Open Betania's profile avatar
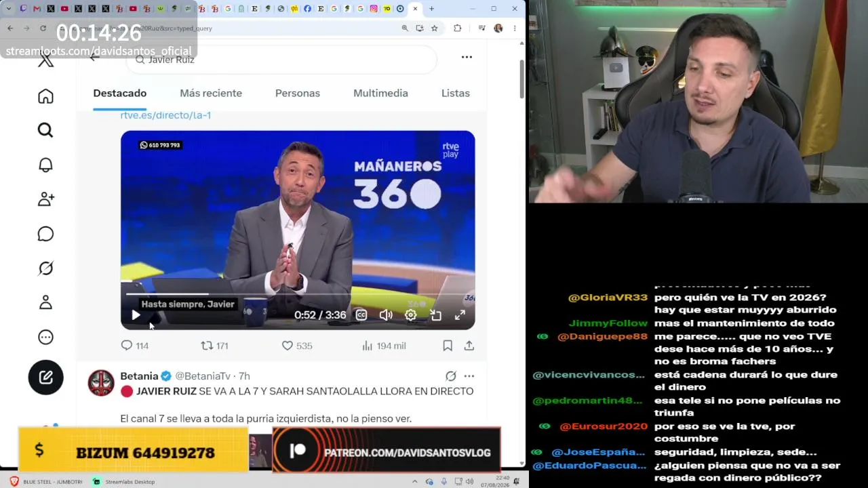Viewport: 868px width, 488px height. [x=101, y=383]
